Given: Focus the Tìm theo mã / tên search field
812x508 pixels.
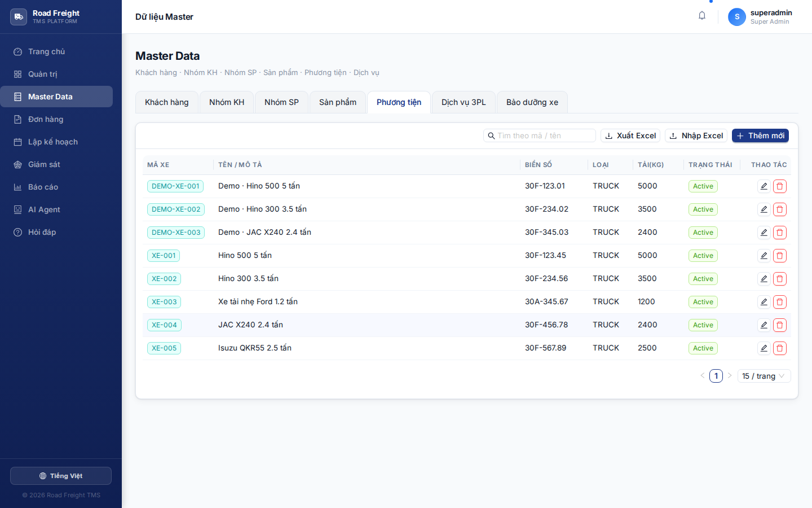Looking at the screenshot, I should (x=540, y=135).
